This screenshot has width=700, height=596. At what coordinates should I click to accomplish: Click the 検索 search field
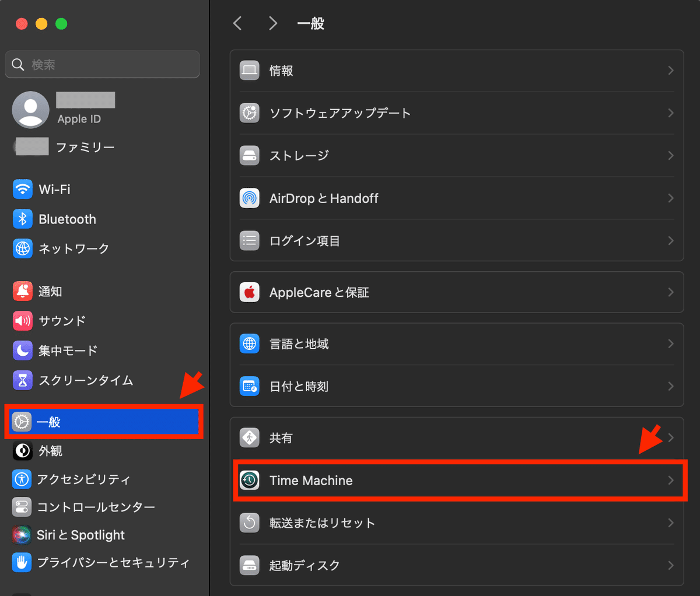pos(103,64)
